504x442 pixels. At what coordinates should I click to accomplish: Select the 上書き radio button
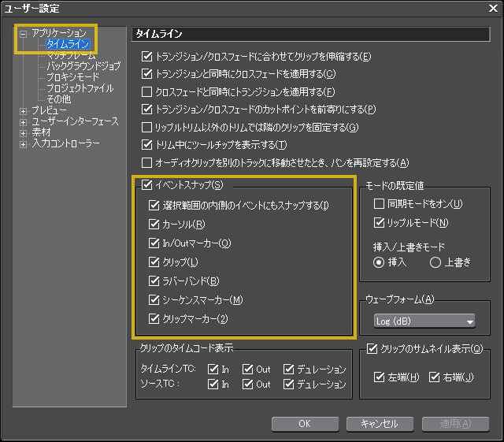(x=435, y=262)
